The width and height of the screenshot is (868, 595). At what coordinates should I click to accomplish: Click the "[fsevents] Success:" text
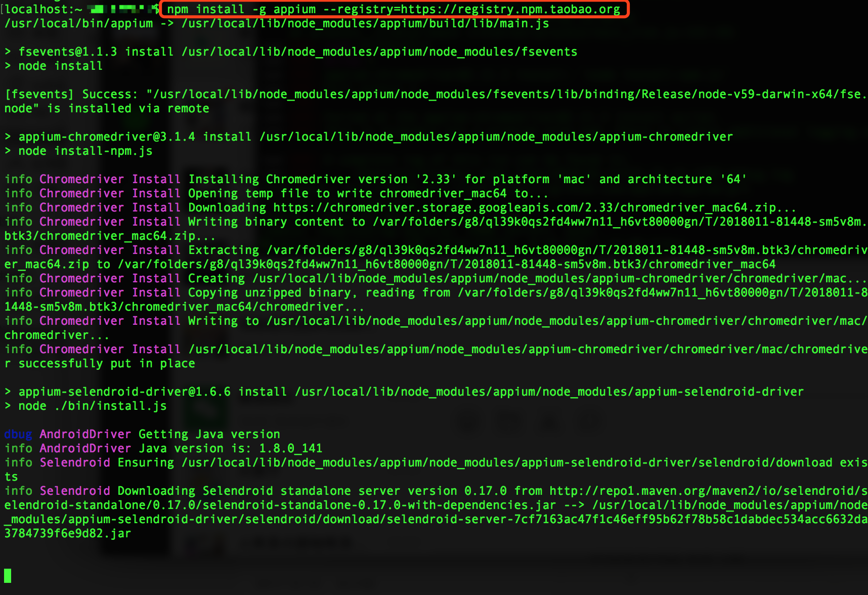pyautogui.click(x=71, y=94)
